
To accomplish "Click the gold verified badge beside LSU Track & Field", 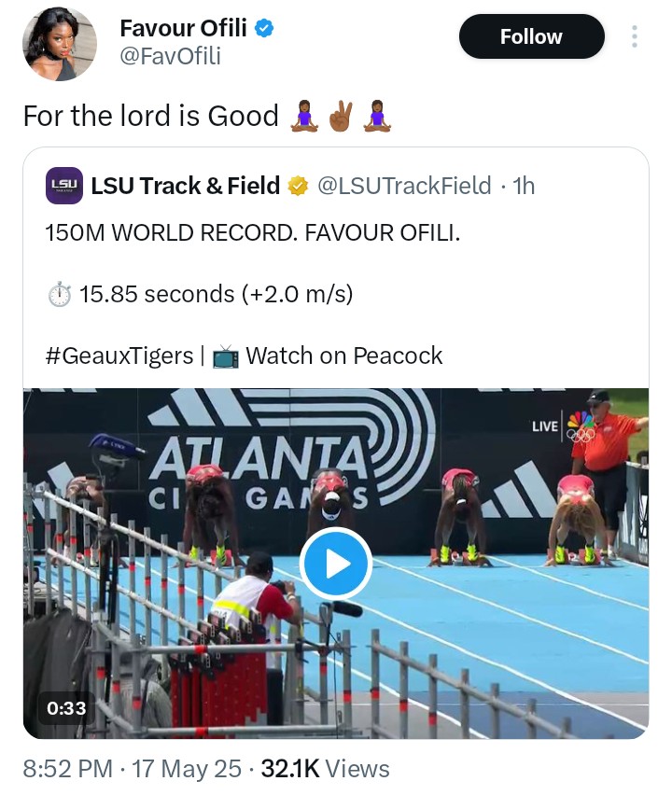I will tap(298, 186).
